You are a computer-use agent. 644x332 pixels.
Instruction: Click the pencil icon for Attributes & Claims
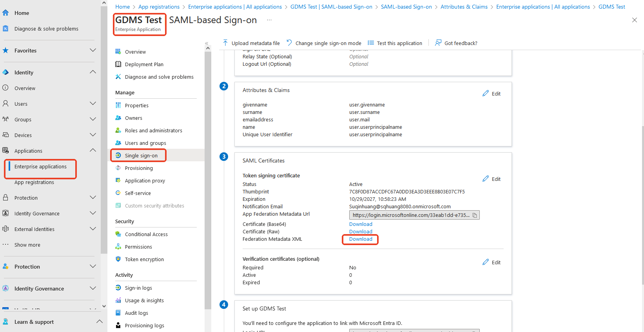coord(486,93)
